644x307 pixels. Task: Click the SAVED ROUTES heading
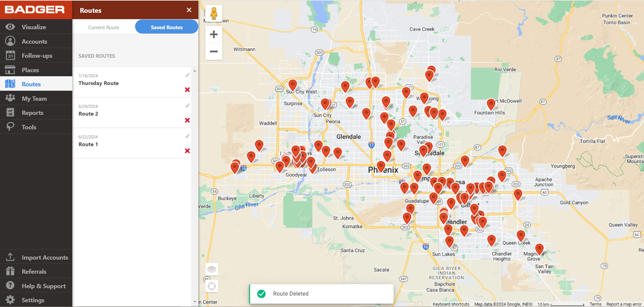pyautogui.click(x=97, y=56)
